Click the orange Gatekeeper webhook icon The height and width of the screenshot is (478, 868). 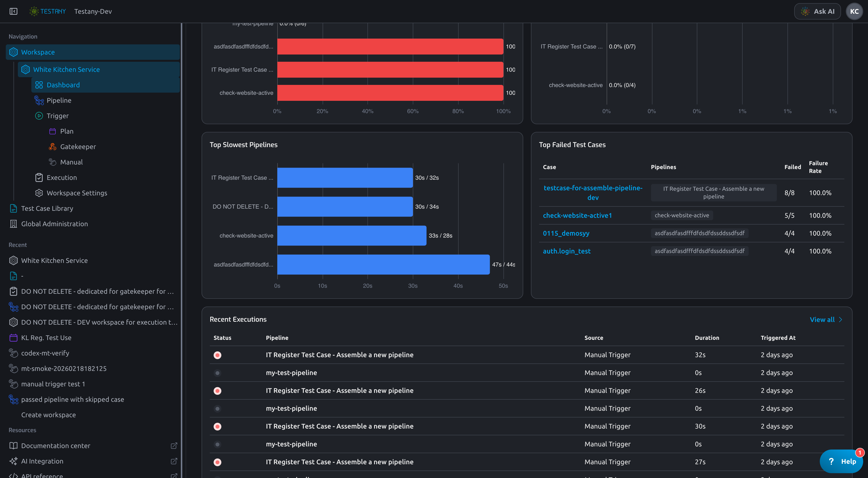click(x=53, y=147)
